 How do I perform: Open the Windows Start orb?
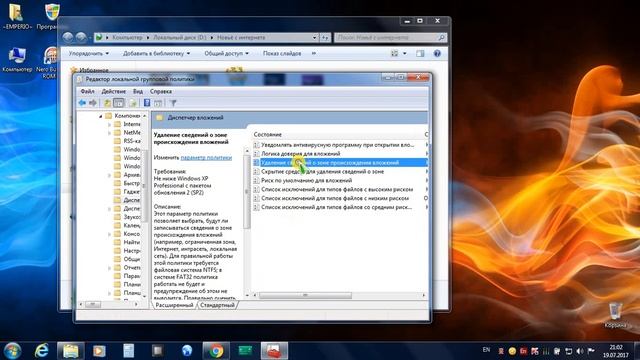(12, 351)
